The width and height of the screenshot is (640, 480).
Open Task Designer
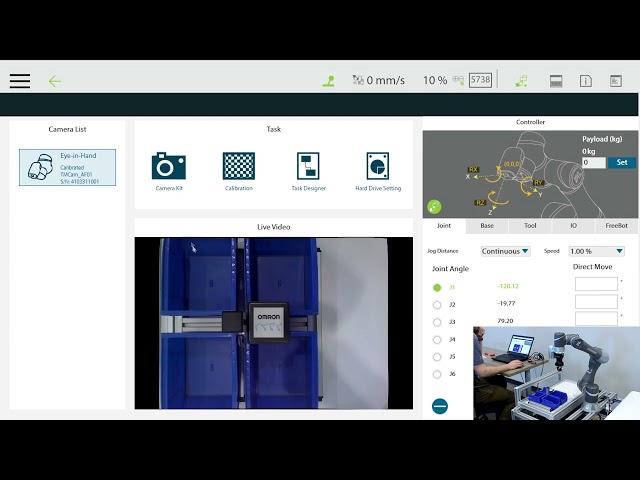click(x=308, y=171)
